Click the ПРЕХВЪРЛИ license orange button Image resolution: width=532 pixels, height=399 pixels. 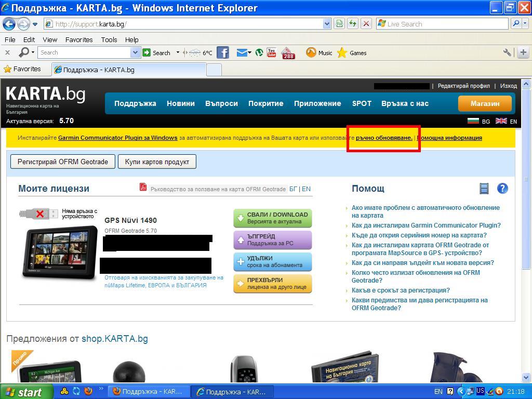[x=272, y=283]
